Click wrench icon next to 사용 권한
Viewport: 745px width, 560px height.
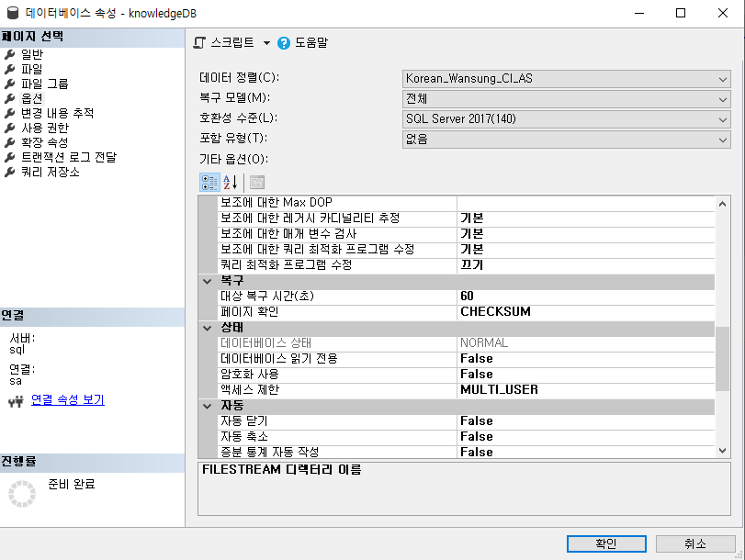[x=10, y=129]
